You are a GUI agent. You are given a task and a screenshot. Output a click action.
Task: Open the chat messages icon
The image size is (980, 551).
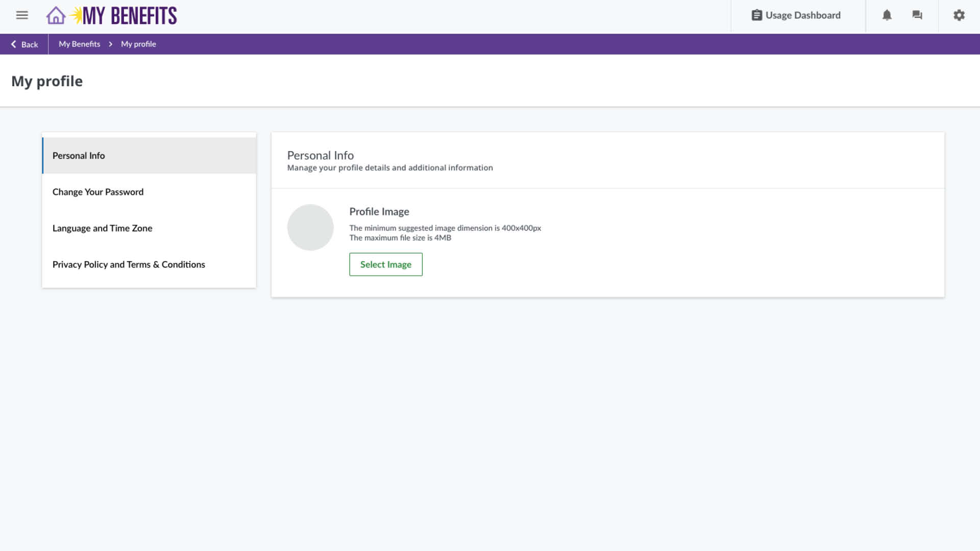click(x=917, y=15)
